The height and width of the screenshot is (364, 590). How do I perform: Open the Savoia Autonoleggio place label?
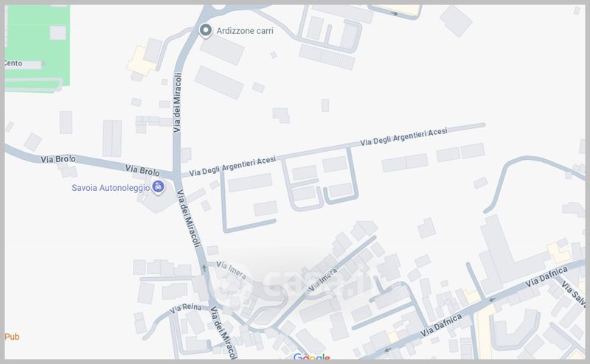pyautogui.click(x=111, y=187)
